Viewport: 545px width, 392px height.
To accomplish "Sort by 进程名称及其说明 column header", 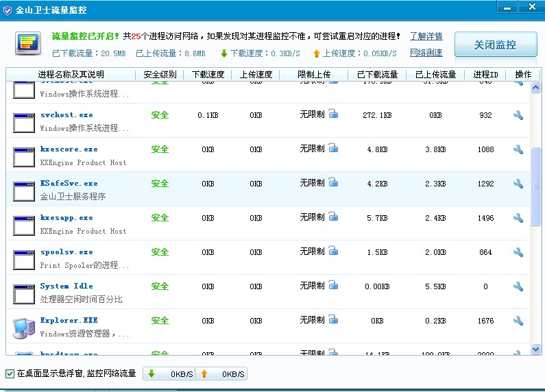I will (71, 75).
